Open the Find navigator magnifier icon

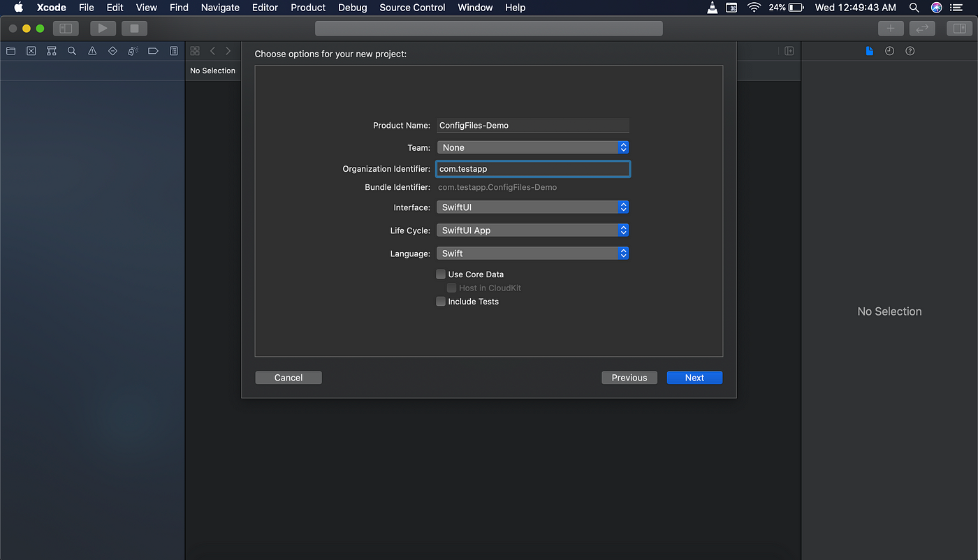coord(72,51)
